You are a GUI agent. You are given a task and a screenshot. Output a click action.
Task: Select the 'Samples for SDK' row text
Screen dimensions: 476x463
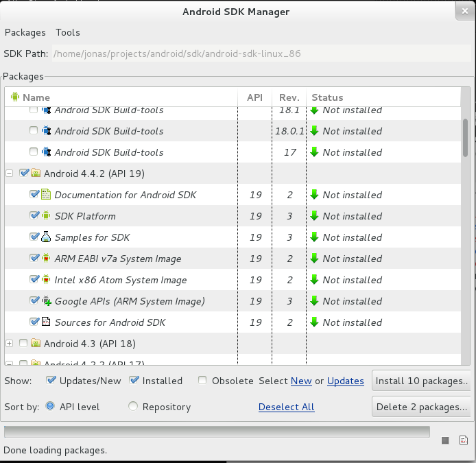pos(92,237)
